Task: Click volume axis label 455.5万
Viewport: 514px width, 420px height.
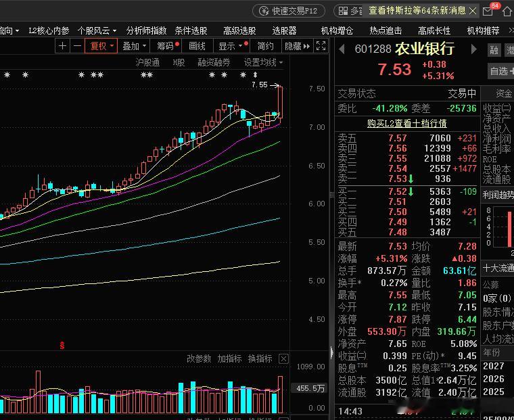Action: click(310, 388)
